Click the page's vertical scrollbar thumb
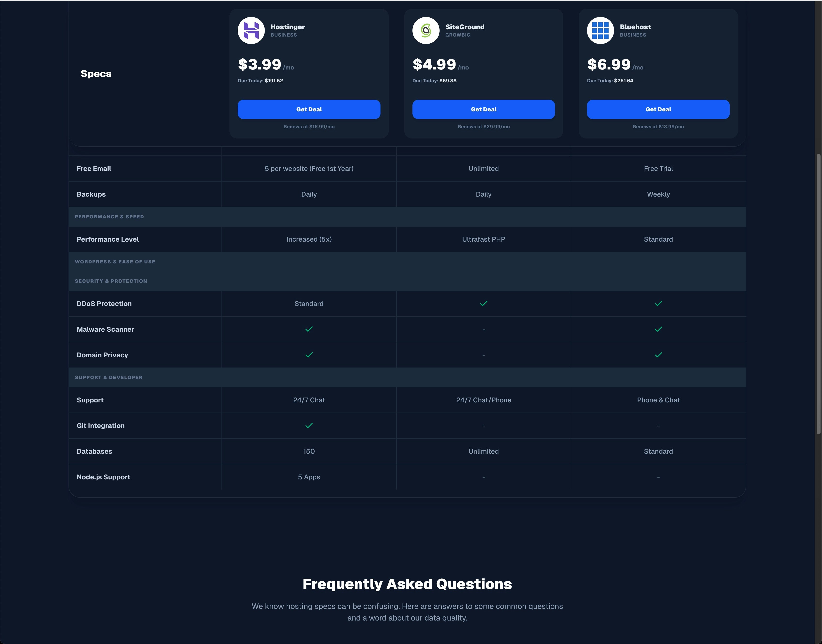 [818, 294]
